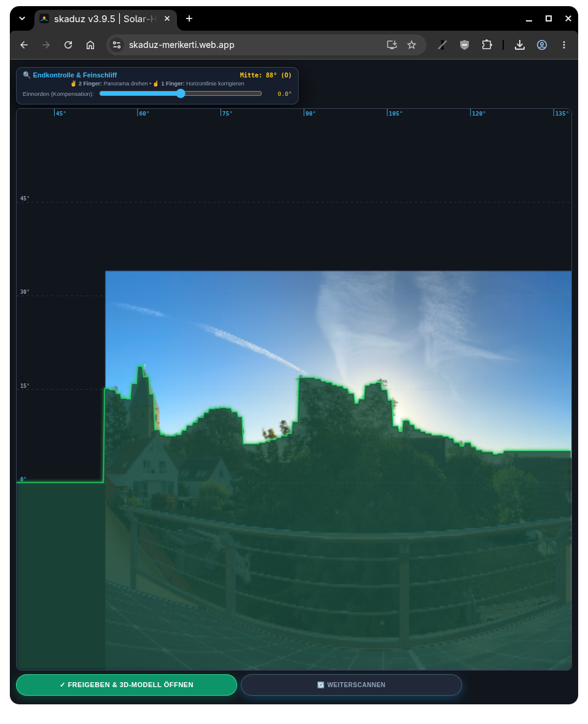Select the skaduz v3.9.5 tab
This screenshot has height=724, width=588.
[105, 19]
